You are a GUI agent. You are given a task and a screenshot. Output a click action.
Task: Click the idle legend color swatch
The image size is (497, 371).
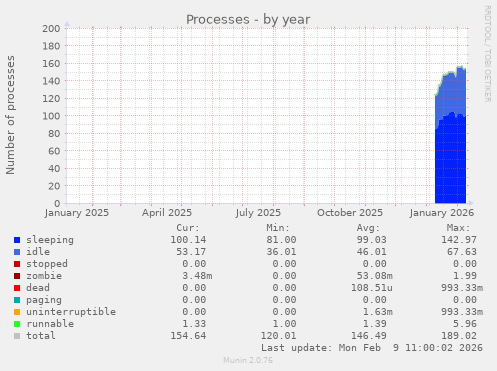tap(17, 252)
